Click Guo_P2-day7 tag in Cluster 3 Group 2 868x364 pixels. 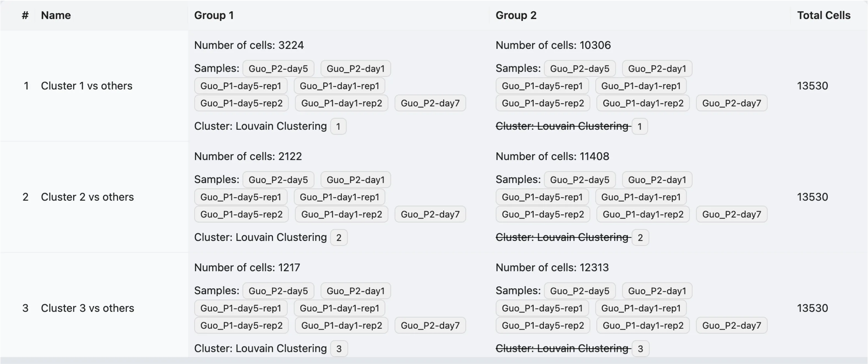(731, 326)
